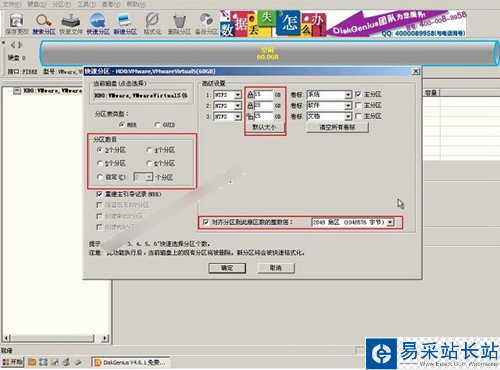Click the Recover Files (恢复文件) toolbar icon
The image size is (500, 370).
click(x=71, y=24)
